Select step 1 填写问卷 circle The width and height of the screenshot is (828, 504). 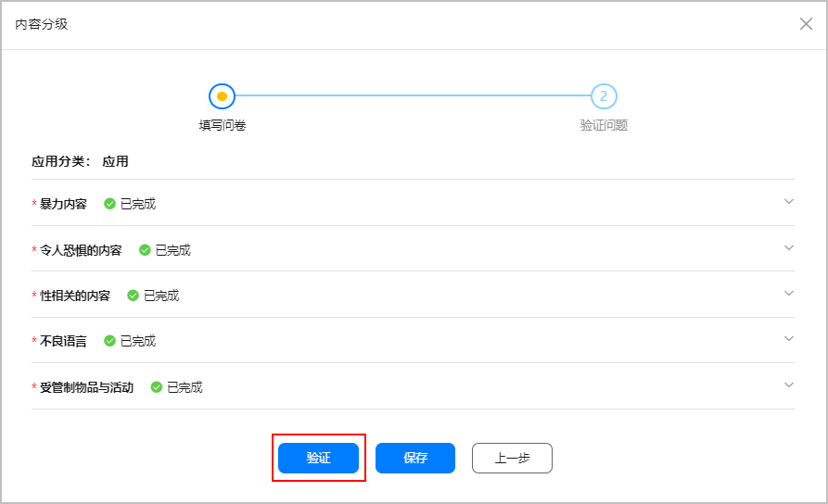pyautogui.click(x=222, y=96)
